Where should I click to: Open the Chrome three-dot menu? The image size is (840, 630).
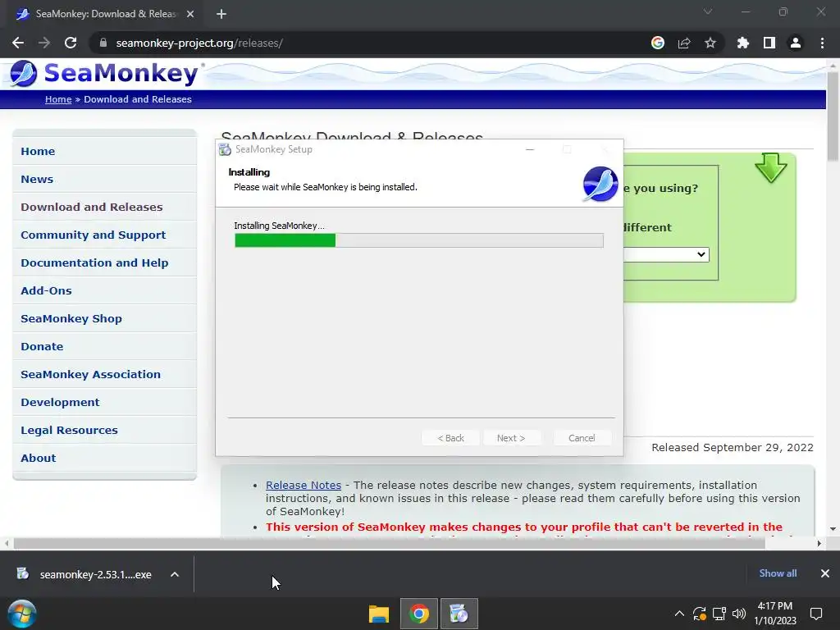pos(822,43)
